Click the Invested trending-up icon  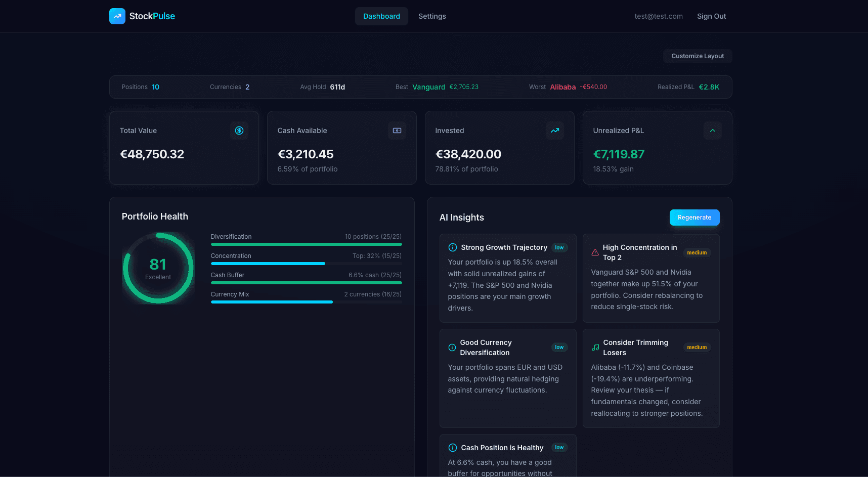[x=555, y=131]
